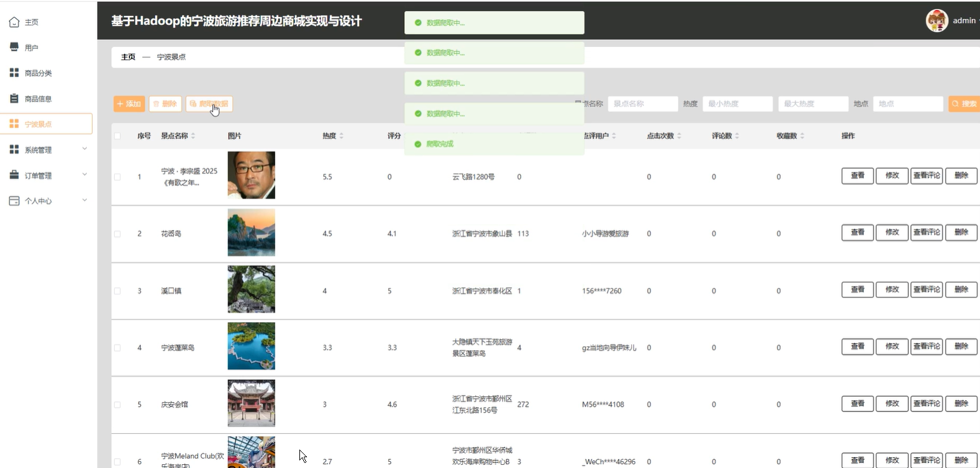Screen dimensions: 980x468
Task: Sort by 收藏数 column arrows
Action: pos(802,136)
